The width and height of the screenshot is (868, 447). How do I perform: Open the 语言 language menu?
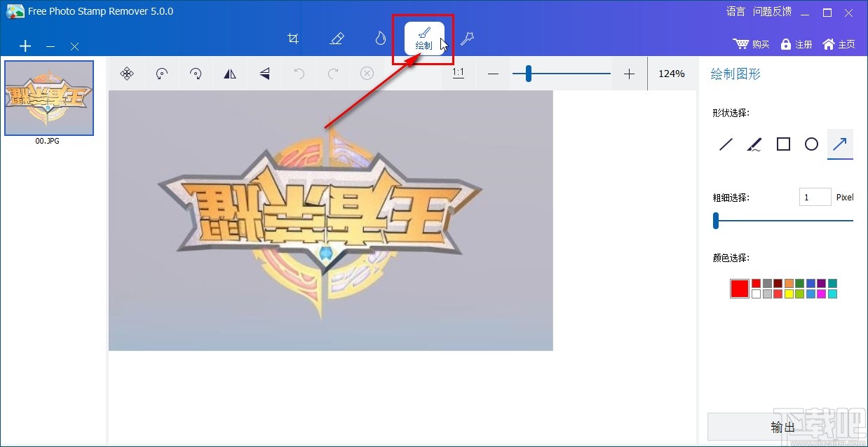[x=735, y=11]
